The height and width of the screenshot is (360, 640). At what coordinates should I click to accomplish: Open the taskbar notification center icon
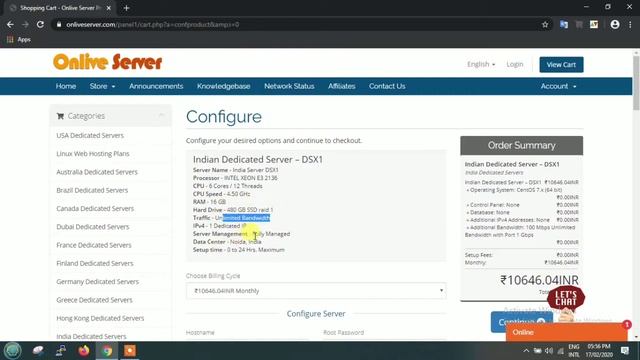point(624,351)
